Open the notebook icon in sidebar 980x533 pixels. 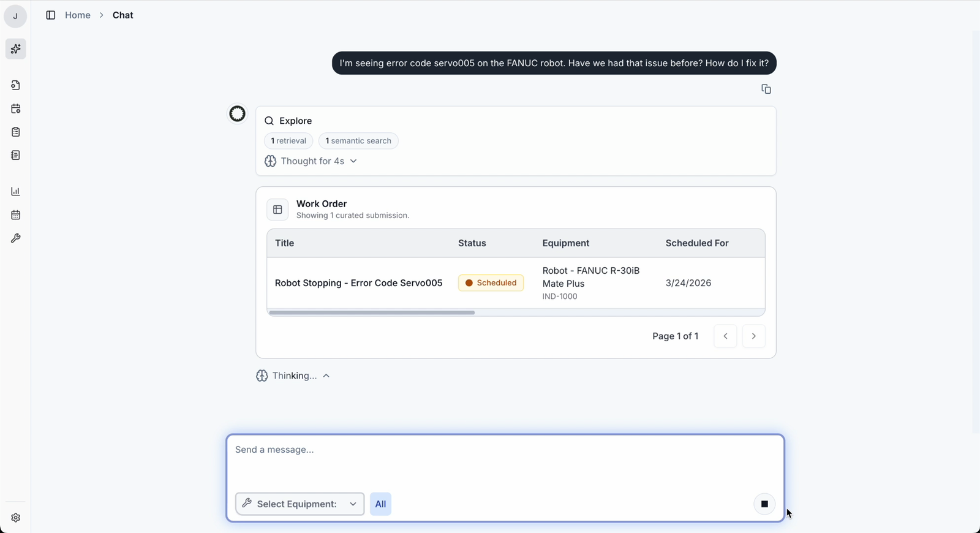(x=15, y=156)
